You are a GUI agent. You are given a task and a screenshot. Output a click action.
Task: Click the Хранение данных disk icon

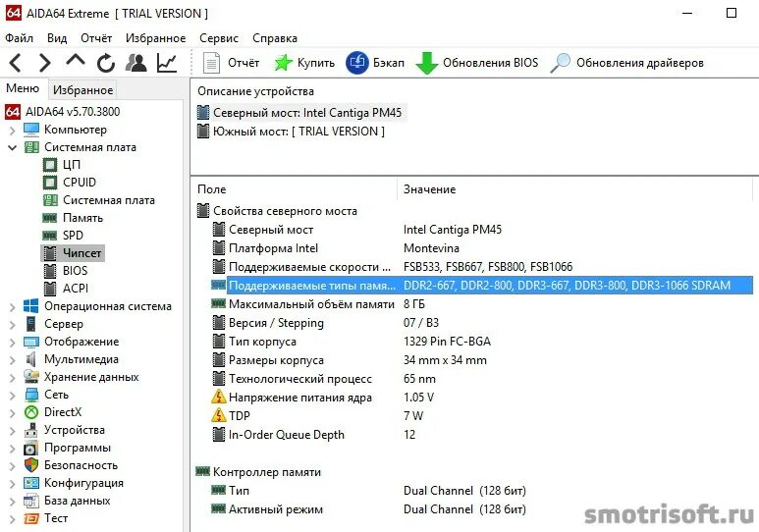tap(31, 377)
